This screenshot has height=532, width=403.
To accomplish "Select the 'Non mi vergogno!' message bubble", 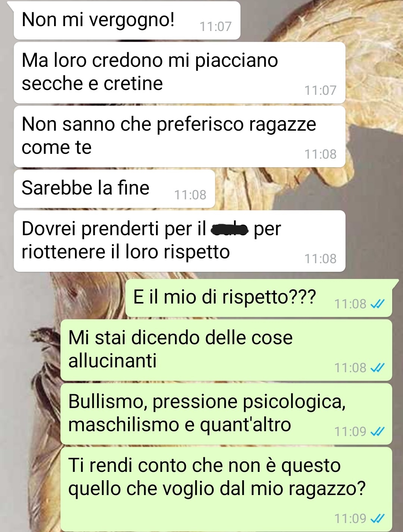I will click(127, 20).
